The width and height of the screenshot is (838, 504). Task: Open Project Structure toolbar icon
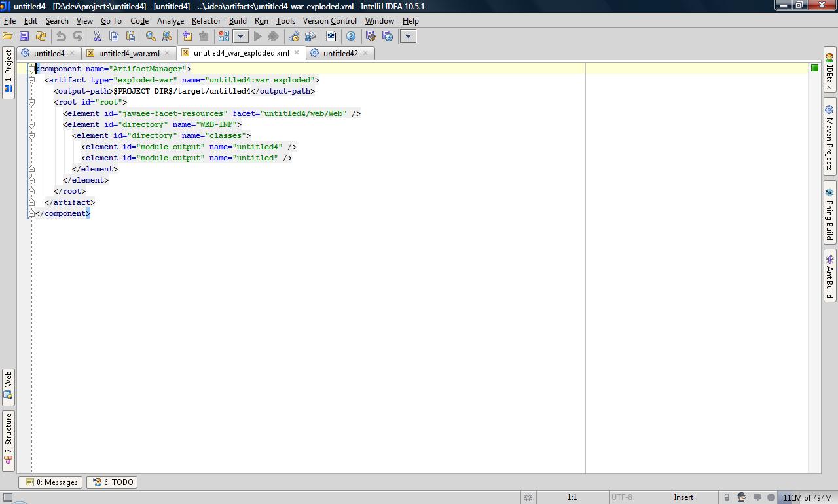[x=310, y=37]
